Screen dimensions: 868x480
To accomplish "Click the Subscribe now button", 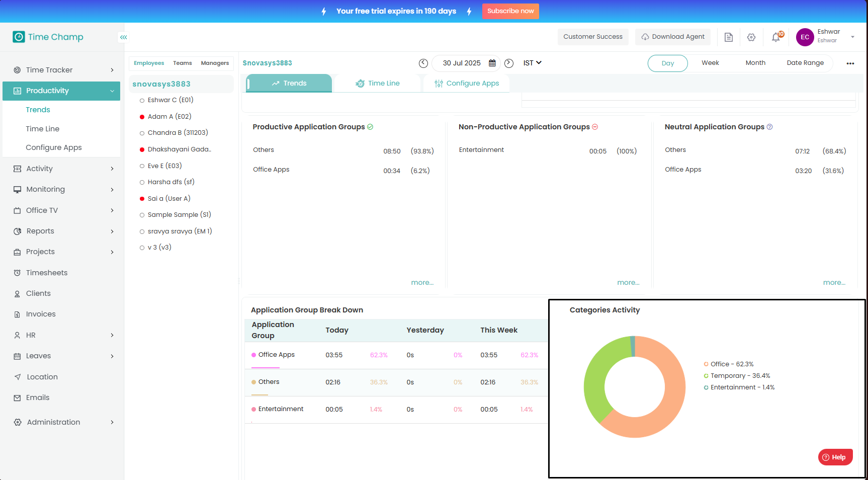I will [510, 11].
